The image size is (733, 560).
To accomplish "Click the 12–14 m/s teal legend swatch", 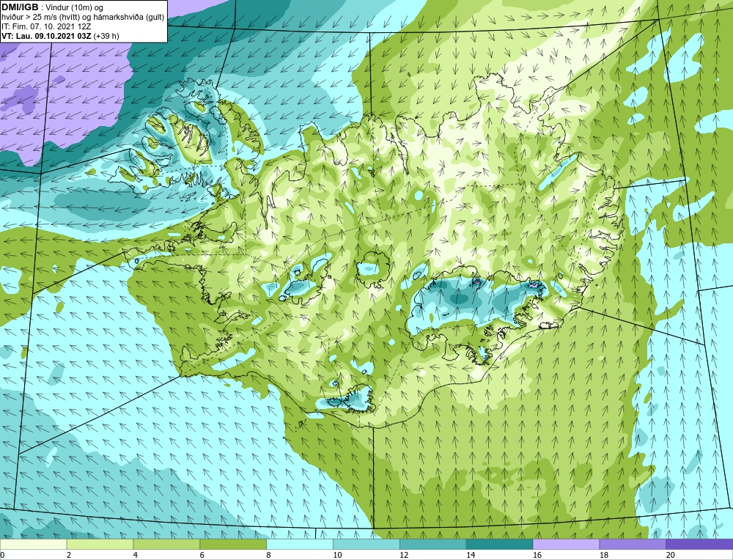I will (x=433, y=544).
